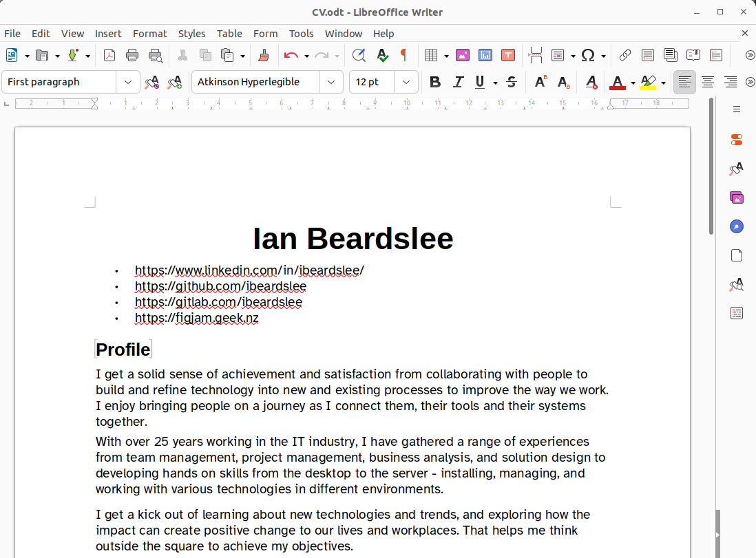Screen dimensions: 756x558
Task: Open the Gallery panel in the sidebar
Action: point(737,197)
